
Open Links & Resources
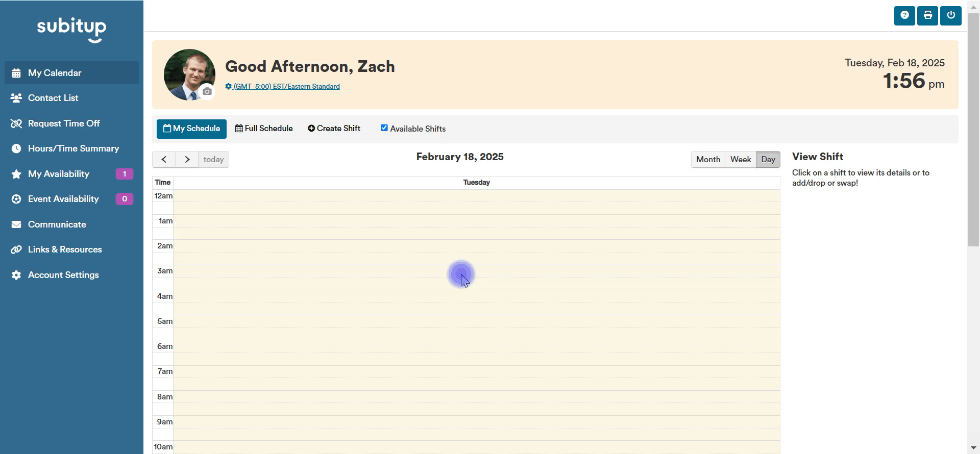pos(65,249)
